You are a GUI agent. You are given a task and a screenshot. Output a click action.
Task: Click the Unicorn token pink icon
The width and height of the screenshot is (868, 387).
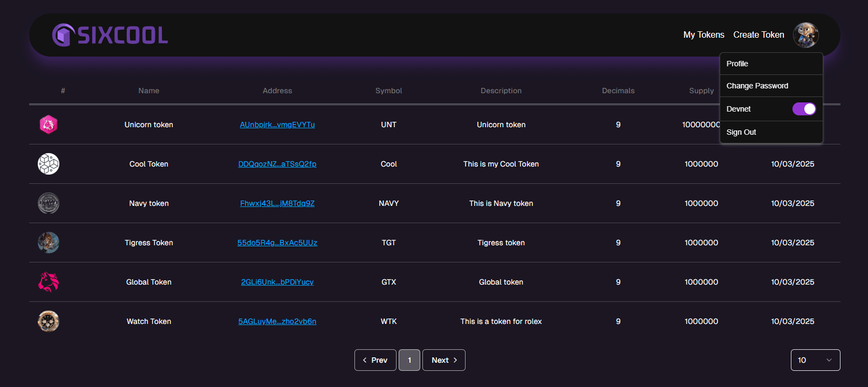click(x=49, y=125)
